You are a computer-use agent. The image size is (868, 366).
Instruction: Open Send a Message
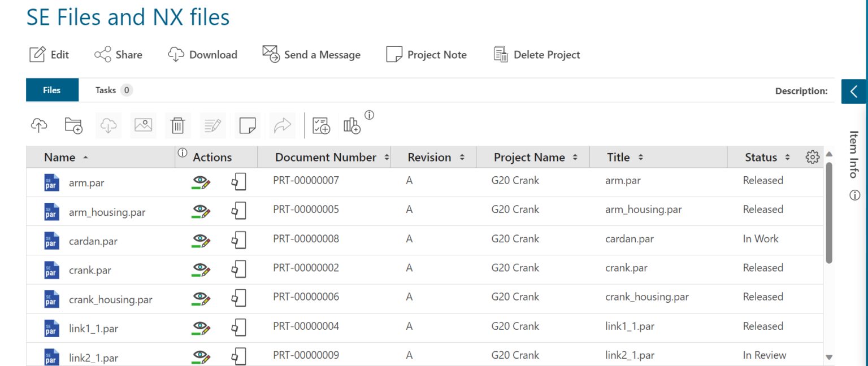pos(311,54)
